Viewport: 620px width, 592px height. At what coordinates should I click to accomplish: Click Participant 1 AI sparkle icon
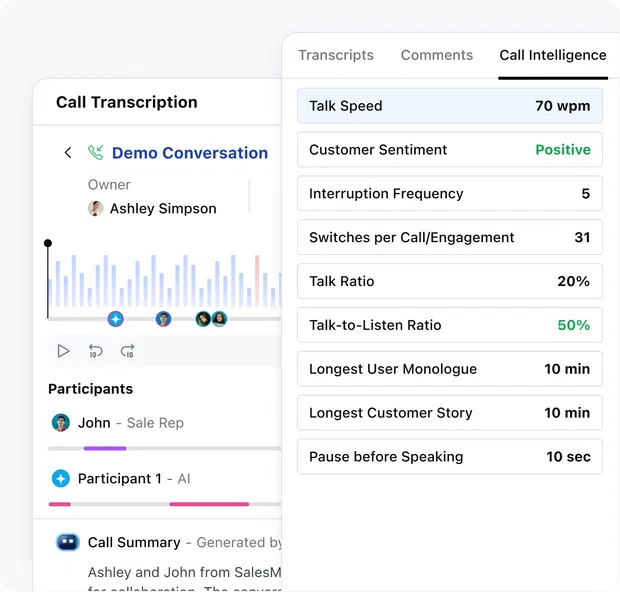click(x=61, y=479)
